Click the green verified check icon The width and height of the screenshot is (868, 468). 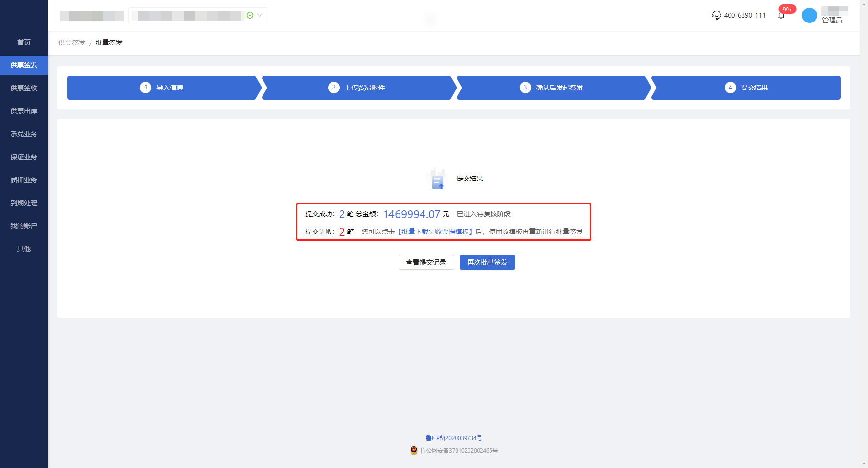click(250, 15)
